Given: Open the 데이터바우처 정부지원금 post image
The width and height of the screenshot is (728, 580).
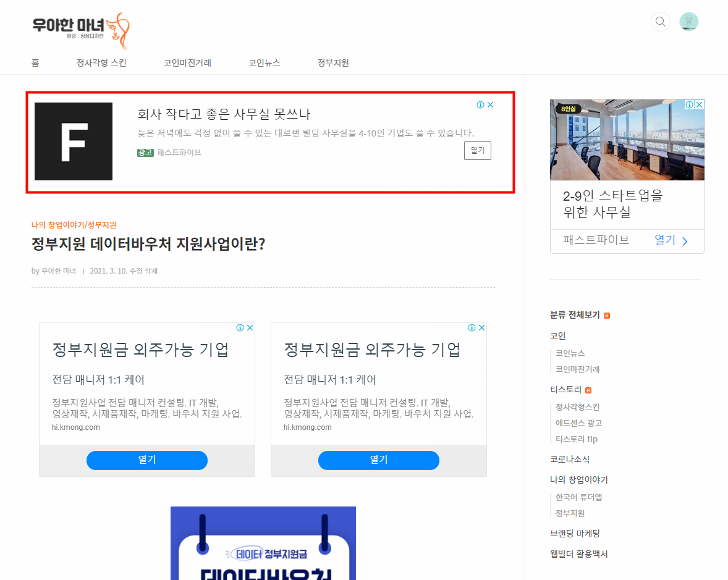Looking at the screenshot, I should click(263, 544).
